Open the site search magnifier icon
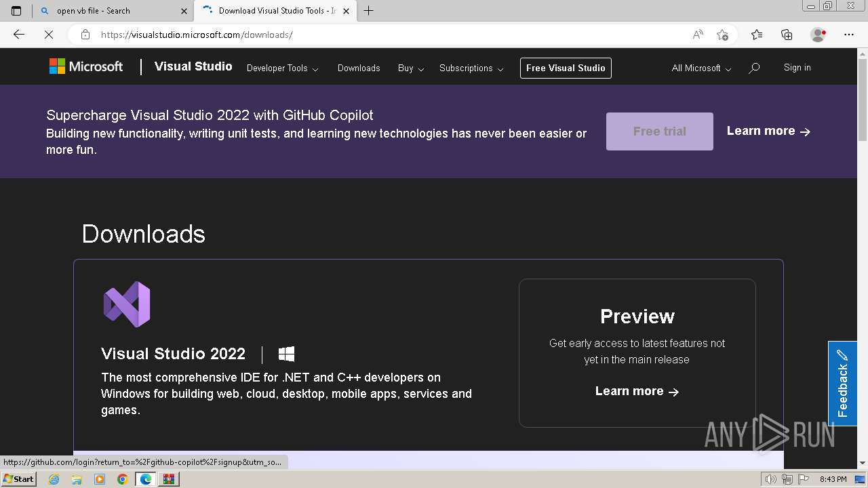The width and height of the screenshot is (868, 488). click(x=754, y=68)
